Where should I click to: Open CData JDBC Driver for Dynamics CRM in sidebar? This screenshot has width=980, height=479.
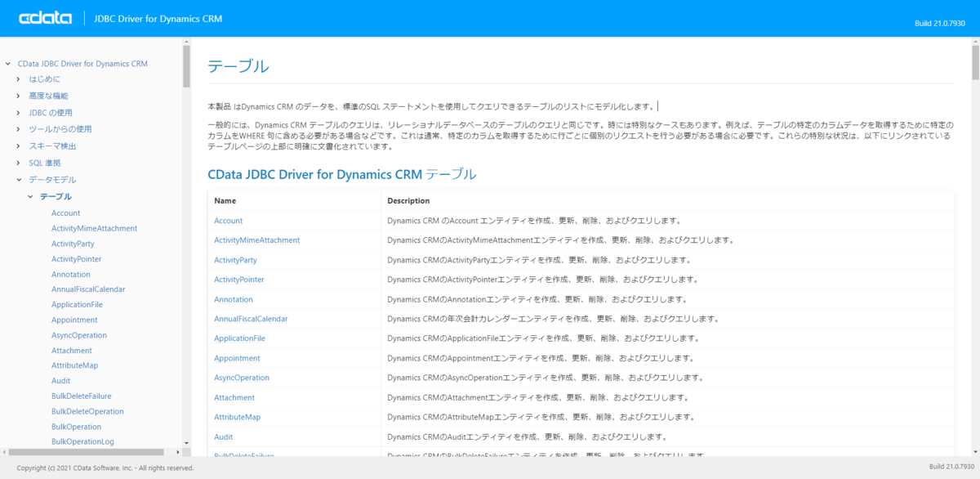pyautogui.click(x=82, y=63)
